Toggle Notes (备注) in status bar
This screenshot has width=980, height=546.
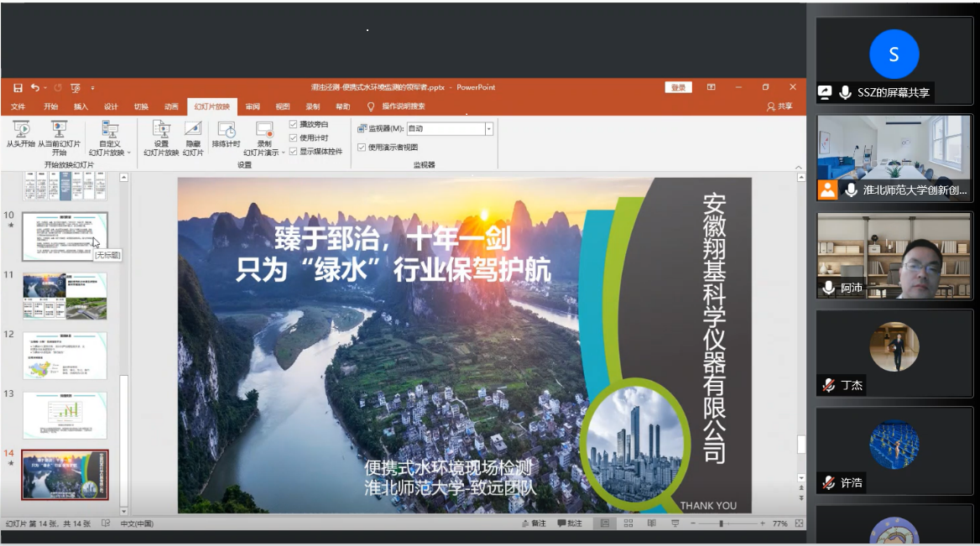pyautogui.click(x=534, y=523)
